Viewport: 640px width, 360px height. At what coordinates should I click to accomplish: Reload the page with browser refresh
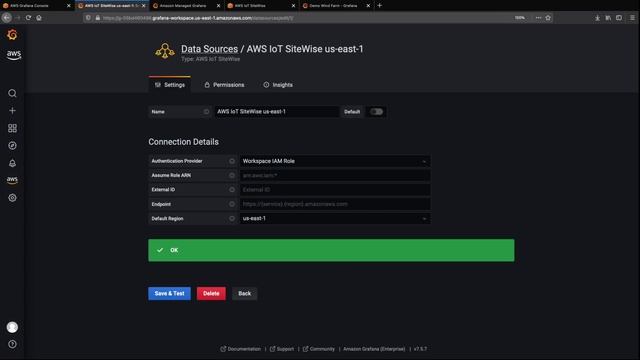[28, 18]
